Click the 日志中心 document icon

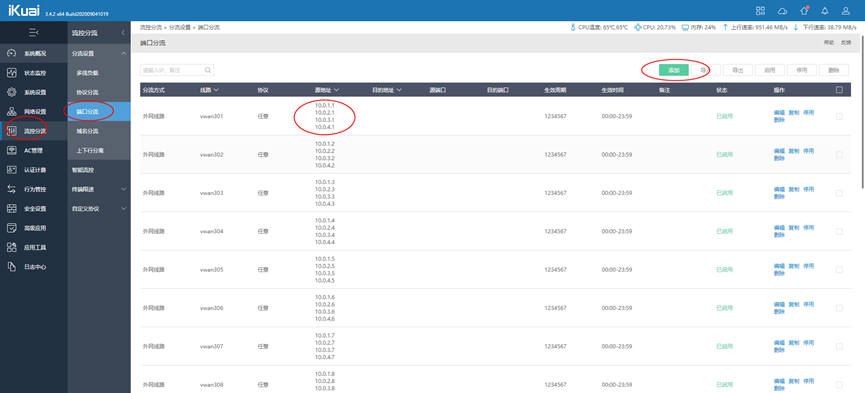click(12, 267)
